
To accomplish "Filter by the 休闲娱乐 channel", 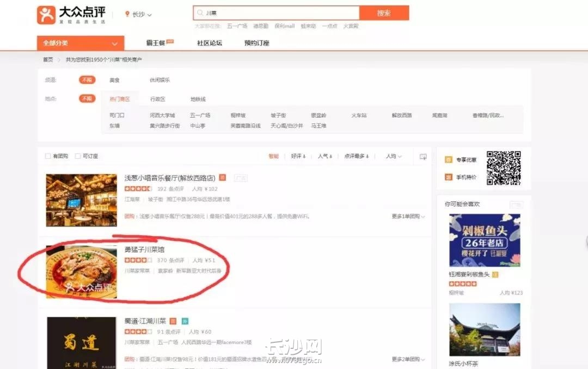I will click(x=160, y=80).
